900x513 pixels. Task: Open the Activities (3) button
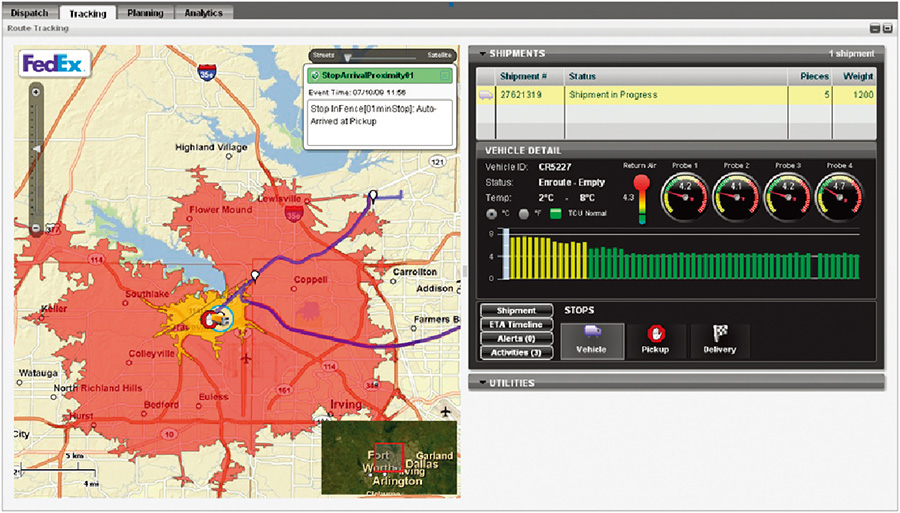click(x=514, y=352)
